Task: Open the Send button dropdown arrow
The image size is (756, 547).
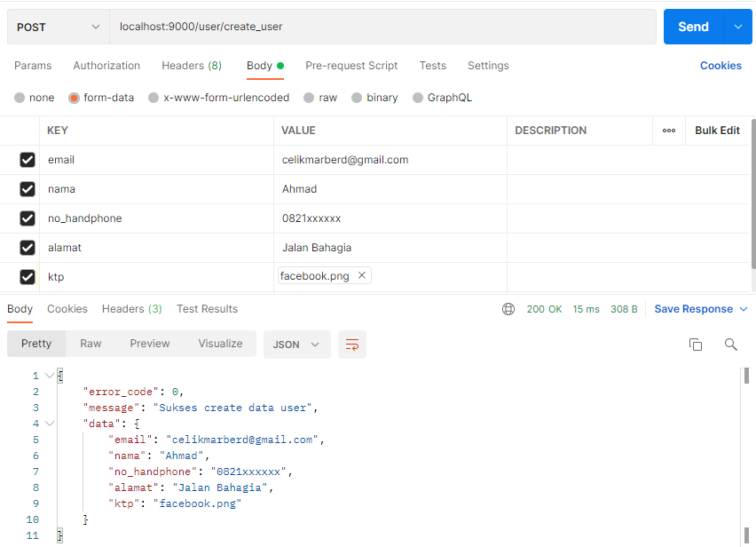Action: click(737, 27)
